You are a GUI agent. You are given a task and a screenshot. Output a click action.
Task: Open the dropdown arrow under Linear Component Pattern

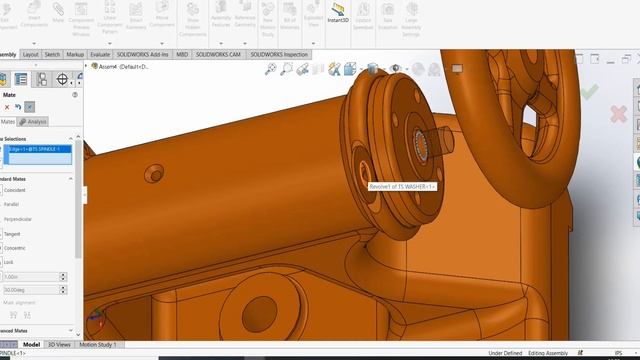[109, 43]
